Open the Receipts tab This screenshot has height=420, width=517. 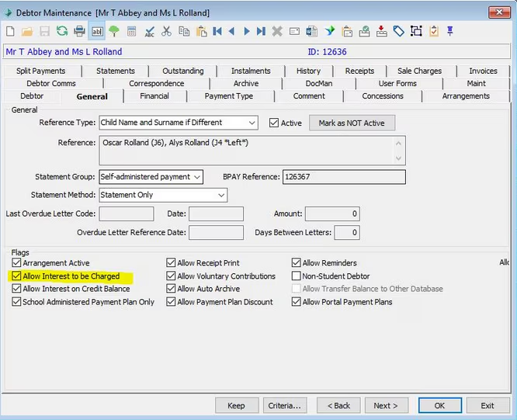click(359, 71)
